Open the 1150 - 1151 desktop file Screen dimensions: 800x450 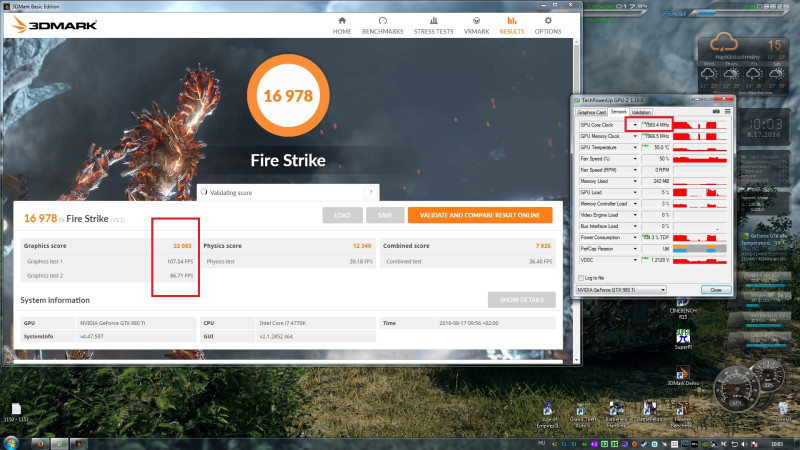click(16, 412)
